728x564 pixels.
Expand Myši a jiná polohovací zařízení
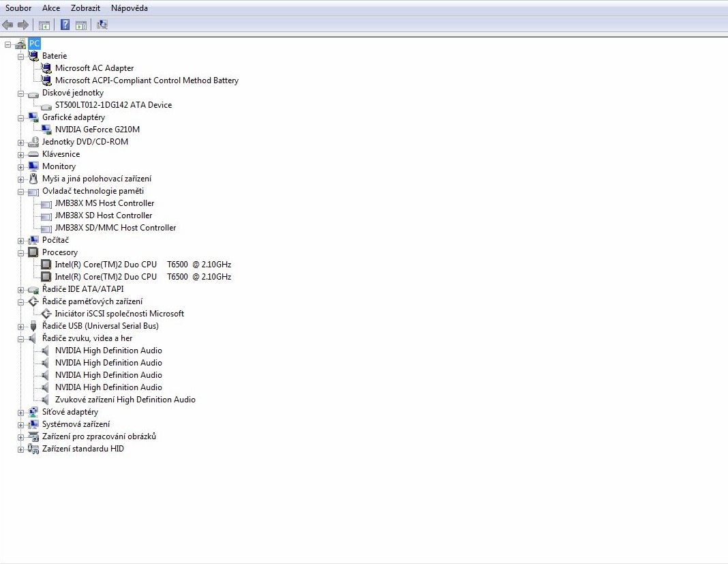(x=21, y=179)
